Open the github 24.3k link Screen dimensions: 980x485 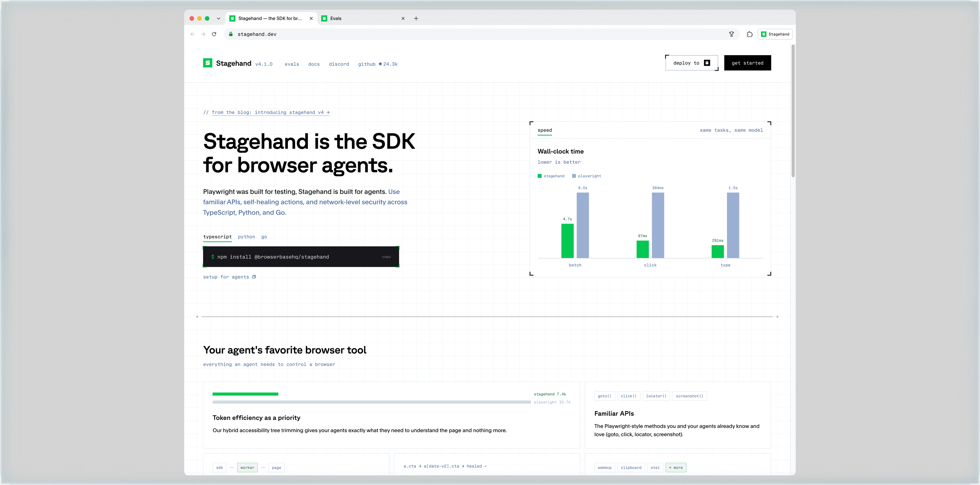(x=377, y=64)
